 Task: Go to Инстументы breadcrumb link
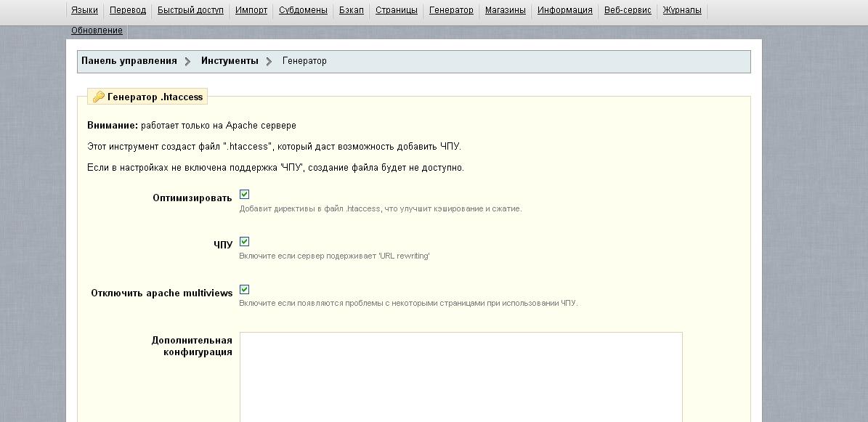coord(230,61)
